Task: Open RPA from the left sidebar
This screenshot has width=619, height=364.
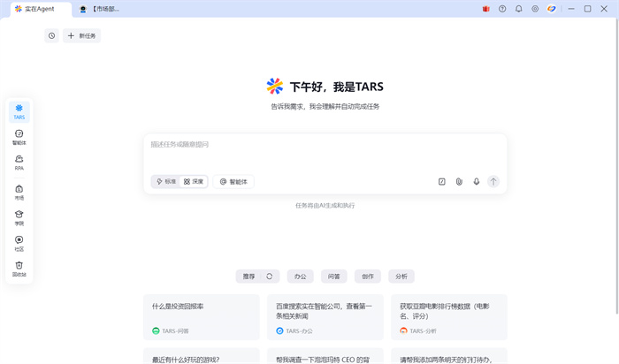Action: pyautogui.click(x=19, y=163)
